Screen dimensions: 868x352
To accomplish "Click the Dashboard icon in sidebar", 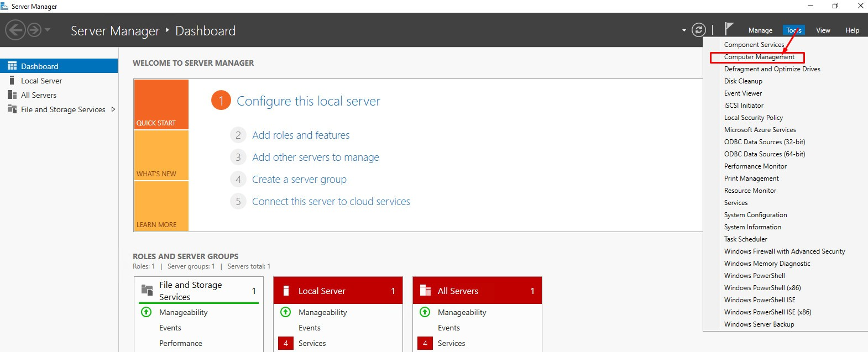I will [12, 66].
